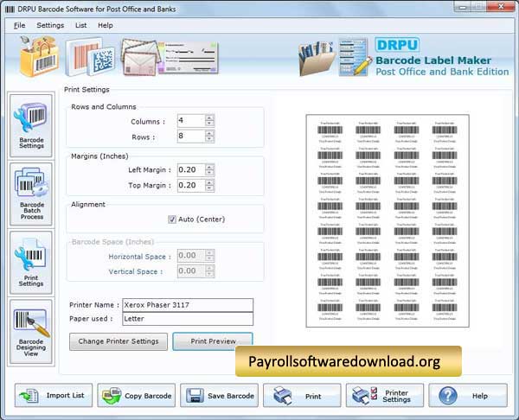Click the Top Margin input field
This screenshot has width=519, height=420.
click(191, 186)
